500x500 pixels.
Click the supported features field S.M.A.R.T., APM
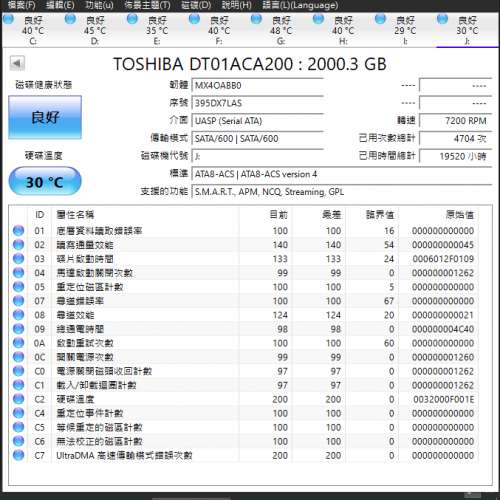342,192
